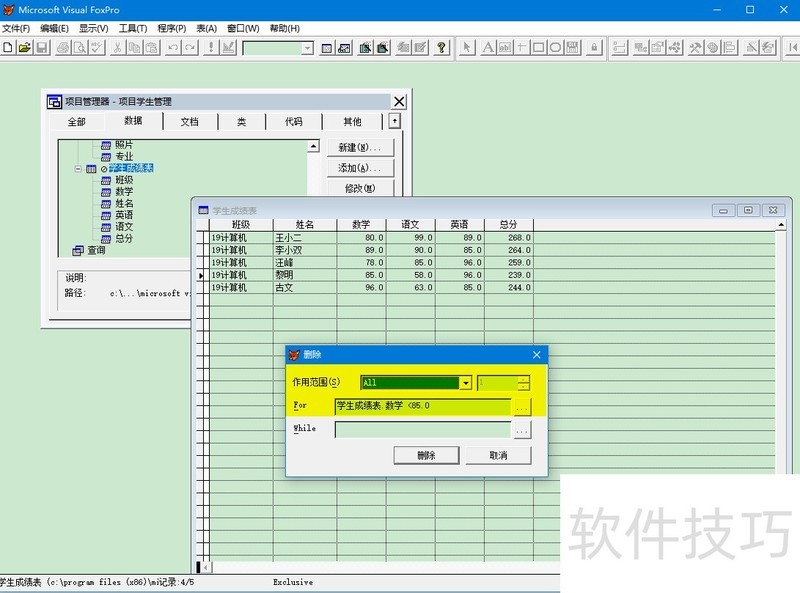Viewport: 800px width, 593px height.
Task: Open the 表(A) menu
Action: click(x=207, y=28)
